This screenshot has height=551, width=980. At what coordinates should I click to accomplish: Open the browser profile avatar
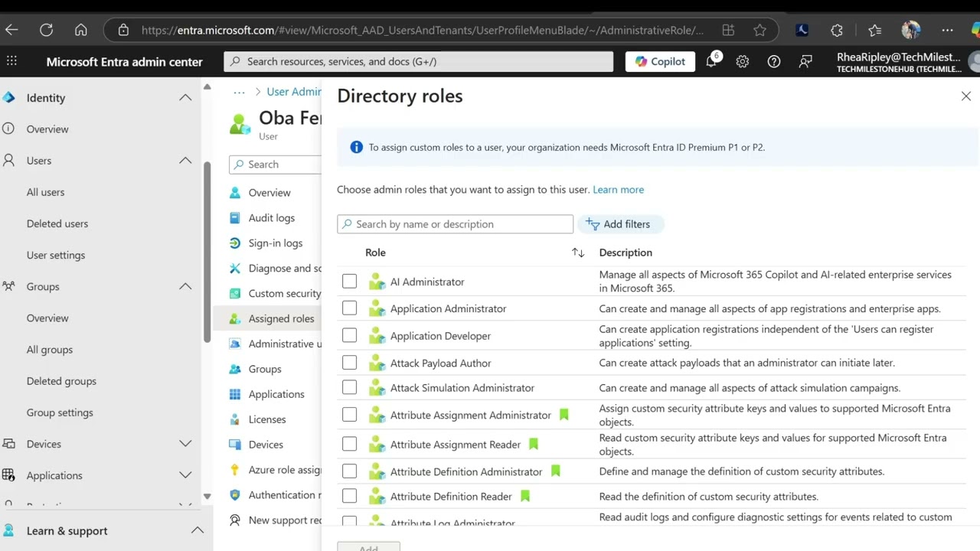(911, 30)
